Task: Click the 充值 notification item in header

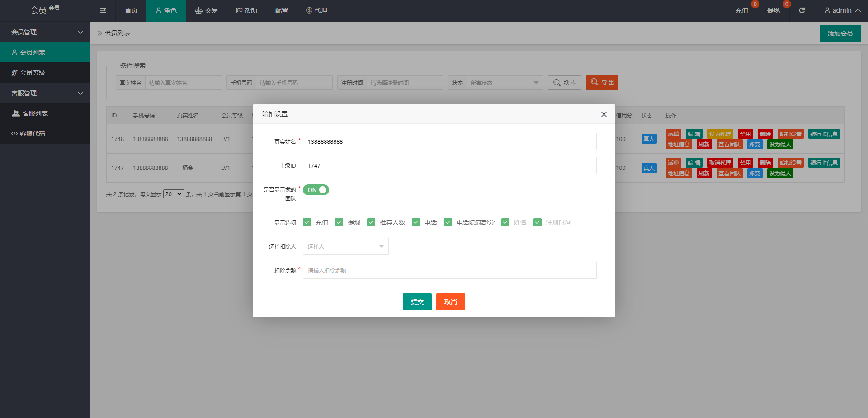Action: tap(741, 10)
